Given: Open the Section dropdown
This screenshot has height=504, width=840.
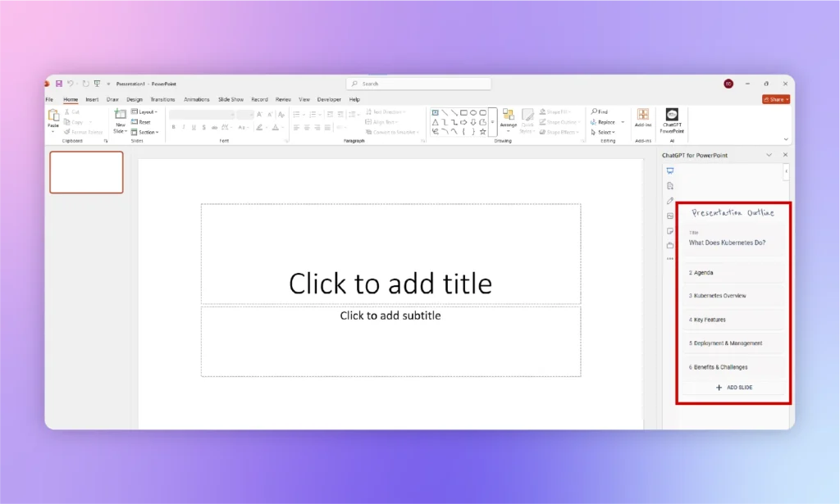Looking at the screenshot, I should point(144,132).
